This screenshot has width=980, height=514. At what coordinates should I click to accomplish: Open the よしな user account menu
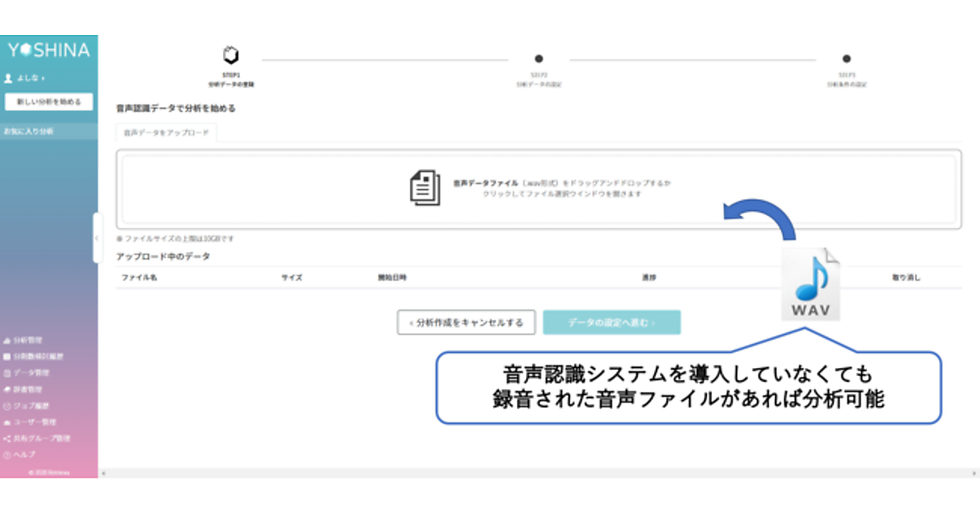24,78
